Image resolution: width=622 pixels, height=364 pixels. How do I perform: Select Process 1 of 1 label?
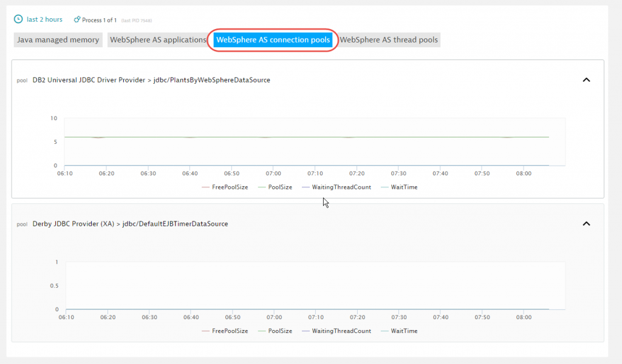click(x=99, y=20)
